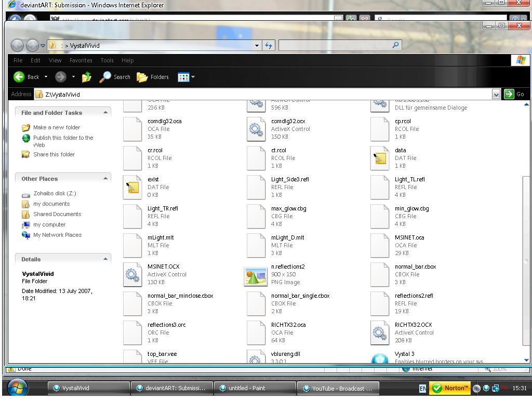
Task: Select the reflections2.refl file icon
Action: 380,303
